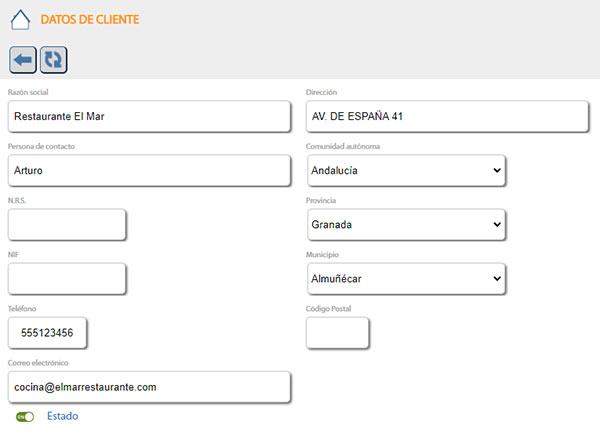Click the Persona de contacto field
Viewport: 600px width, 440px height.
tap(149, 171)
